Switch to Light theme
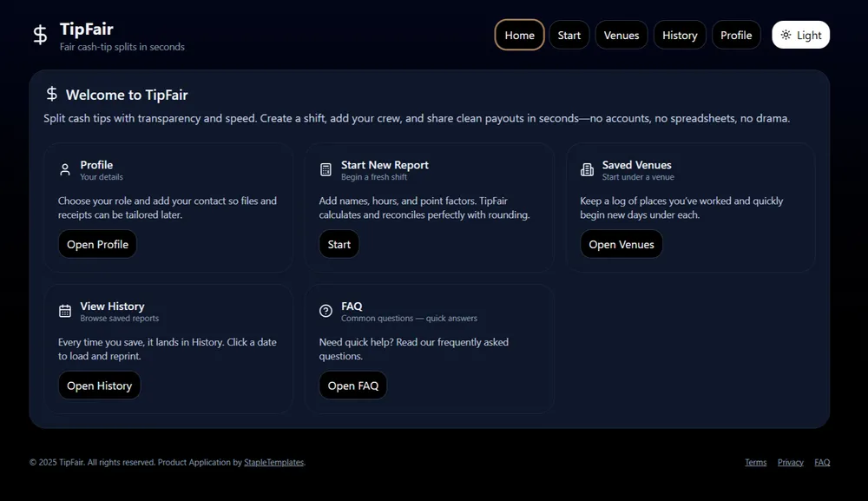The height and width of the screenshot is (501, 868). [x=800, y=35]
